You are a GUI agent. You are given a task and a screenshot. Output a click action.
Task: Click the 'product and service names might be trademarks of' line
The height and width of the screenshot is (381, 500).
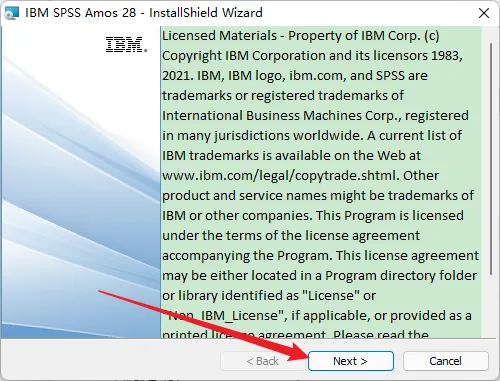coord(318,196)
